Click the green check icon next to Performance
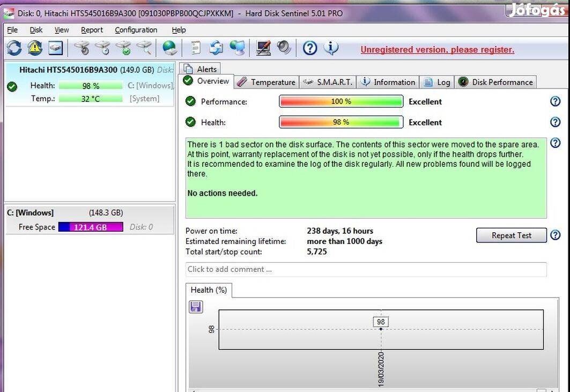Screen dimensions: 570x392 pyautogui.click(x=190, y=101)
